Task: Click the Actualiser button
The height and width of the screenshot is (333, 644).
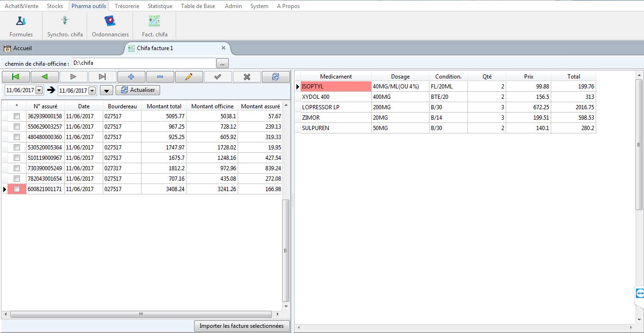Action: click(138, 90)
